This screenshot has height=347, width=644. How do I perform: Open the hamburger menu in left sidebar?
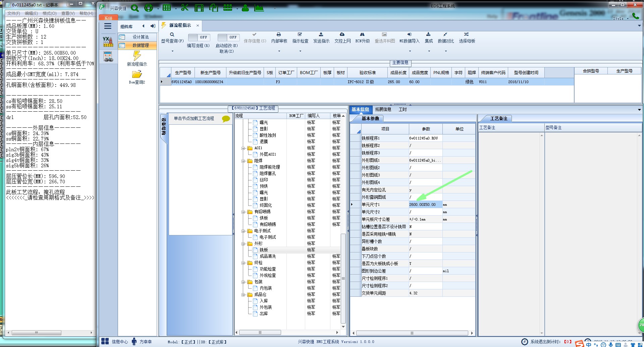pyautogui.click(x=108, y=26)
